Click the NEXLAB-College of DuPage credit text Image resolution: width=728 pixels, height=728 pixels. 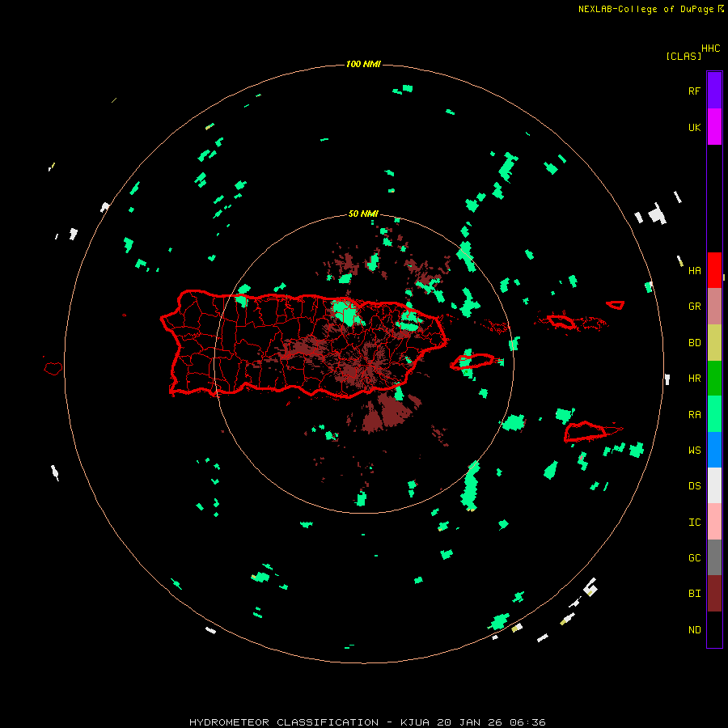(645, 9)
